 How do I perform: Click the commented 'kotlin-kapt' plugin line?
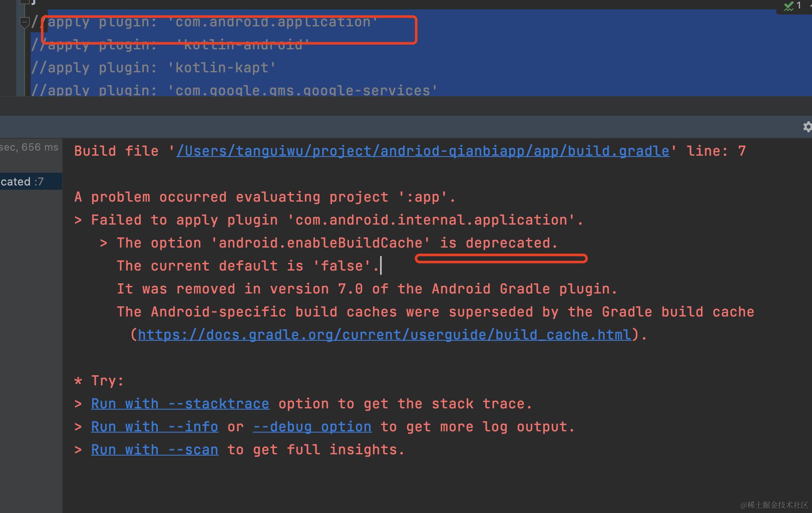[x=153, y=67]
